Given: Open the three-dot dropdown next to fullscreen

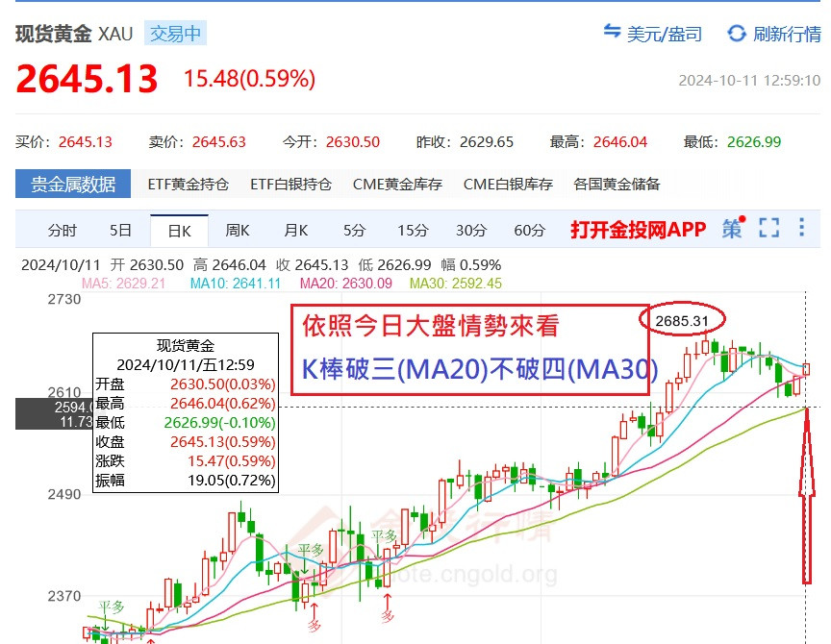Looking at the screenshot, I should [x=801, y=229].
